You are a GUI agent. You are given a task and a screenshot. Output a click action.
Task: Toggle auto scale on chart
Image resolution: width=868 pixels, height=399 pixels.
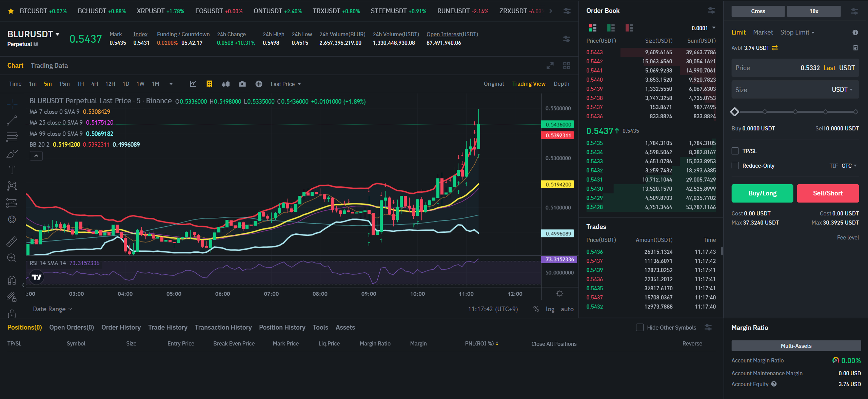[567, 309]
